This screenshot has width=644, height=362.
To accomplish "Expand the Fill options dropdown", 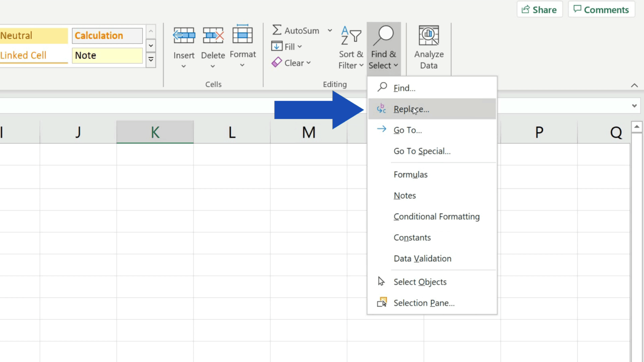I will coord(299,46).
